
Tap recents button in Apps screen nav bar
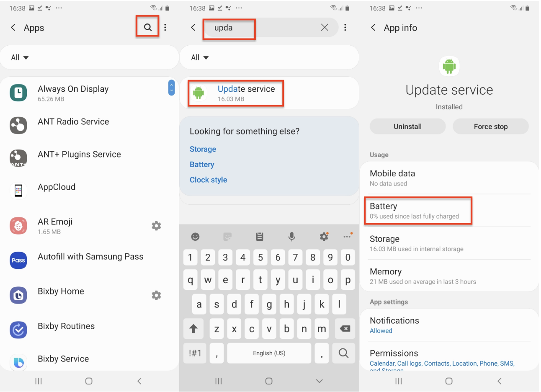[39, 381]
